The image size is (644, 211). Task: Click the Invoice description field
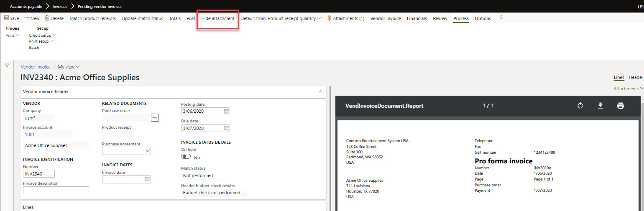point(56,190)
